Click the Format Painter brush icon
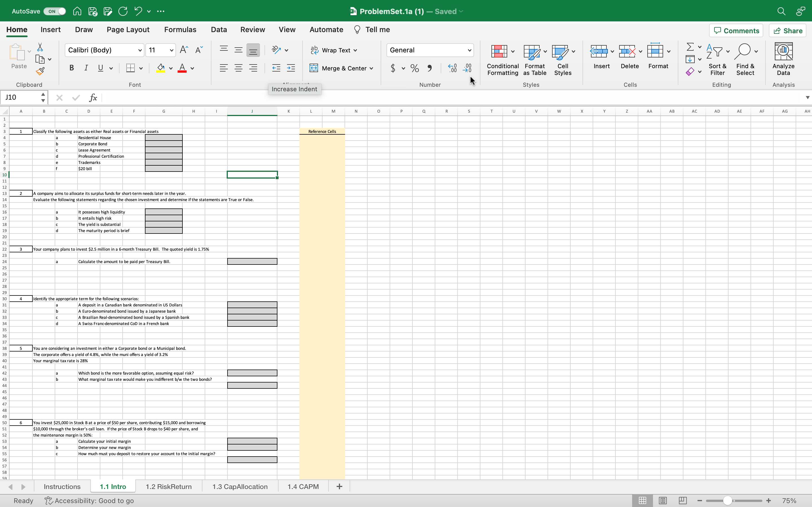This screenshot has width=812, height=507. coord(40,72)
